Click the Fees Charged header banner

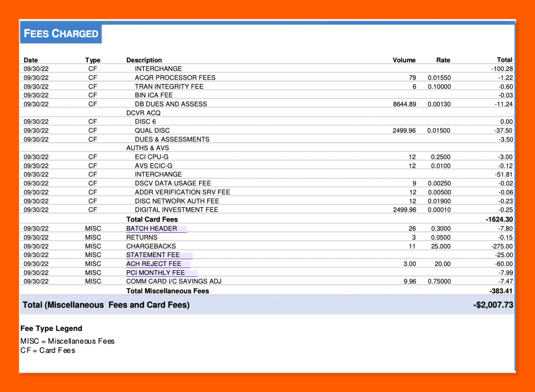(61, 33)
